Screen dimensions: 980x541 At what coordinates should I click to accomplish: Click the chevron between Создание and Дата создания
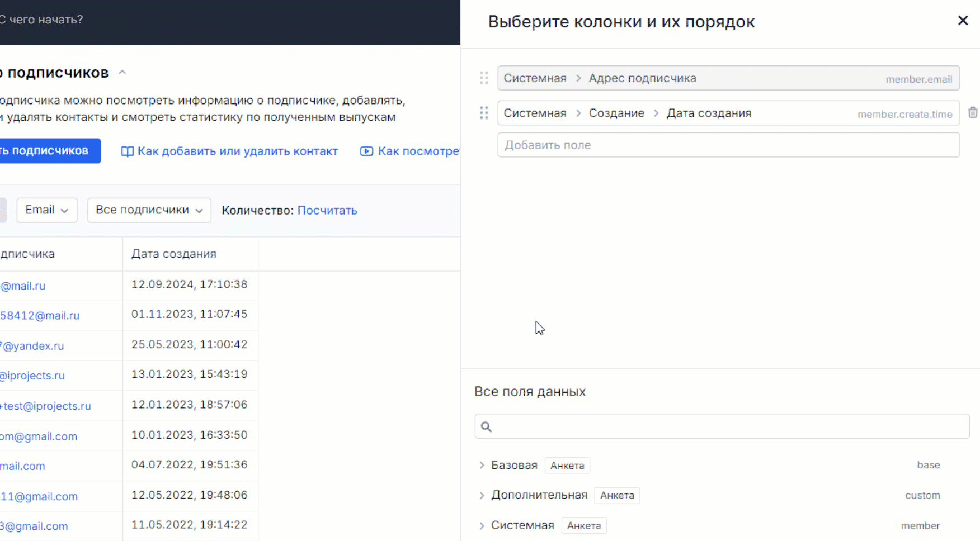click(656, 112)
